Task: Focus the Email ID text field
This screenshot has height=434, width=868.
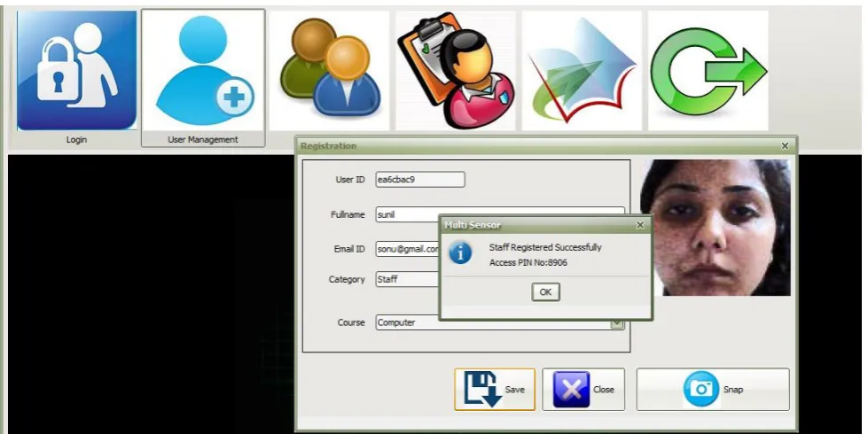Action: coord(407,249)
